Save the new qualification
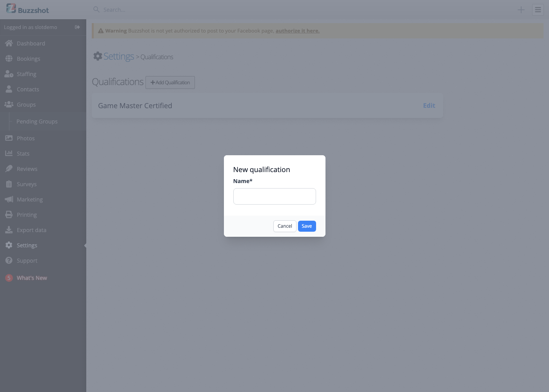This screenshot has width=549, height=392. 307,226
